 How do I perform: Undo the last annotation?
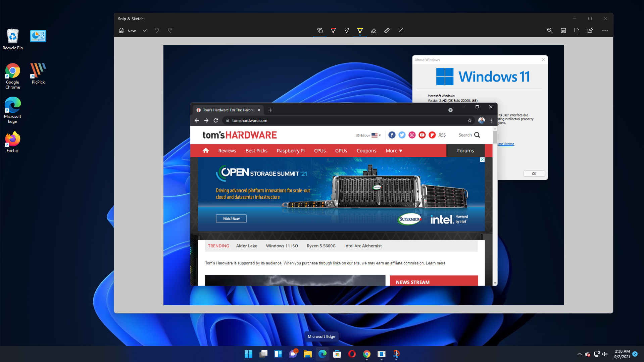(156, 30)
